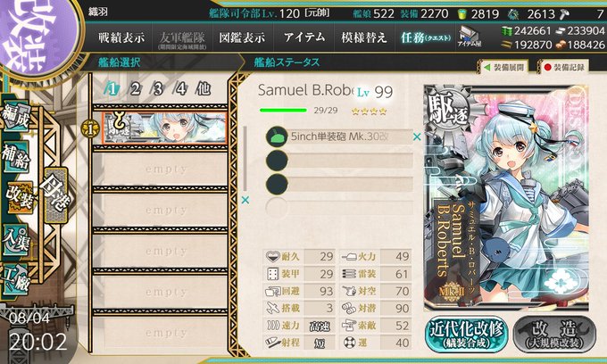
Task: Click the remove-all equipment X beside slots
Action: pyautogui.click(x=245, y=200)
